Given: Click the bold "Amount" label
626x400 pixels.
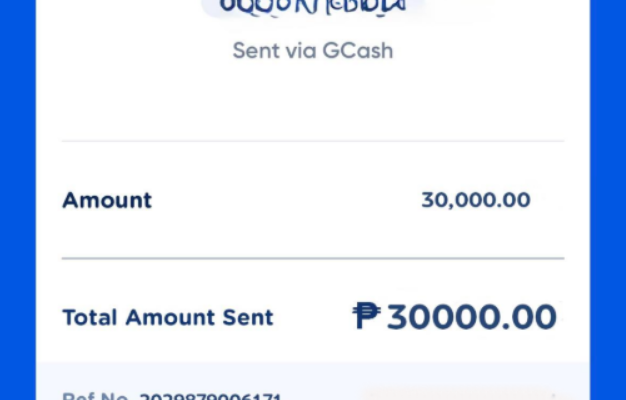Looking at the screenshot, I should [107, 200].
